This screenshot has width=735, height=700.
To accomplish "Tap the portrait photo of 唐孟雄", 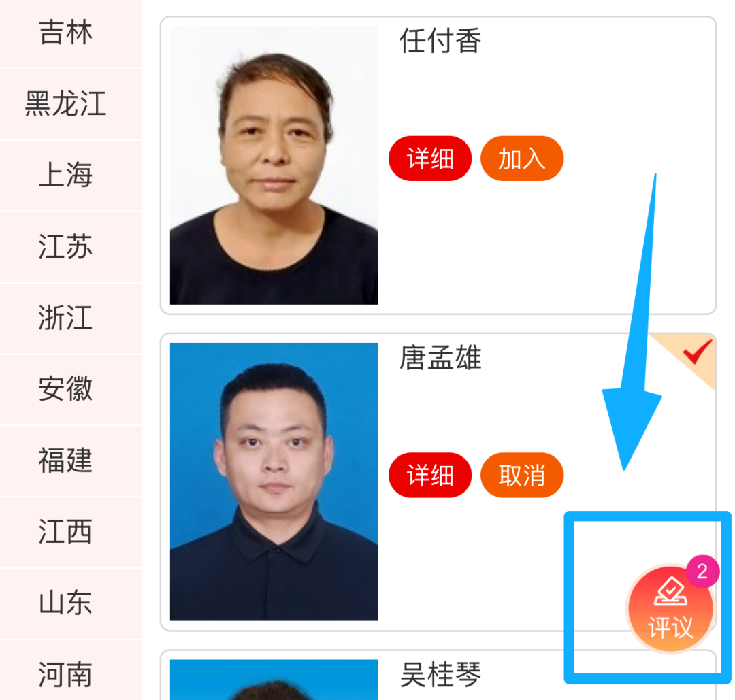I will pos(274,482).
